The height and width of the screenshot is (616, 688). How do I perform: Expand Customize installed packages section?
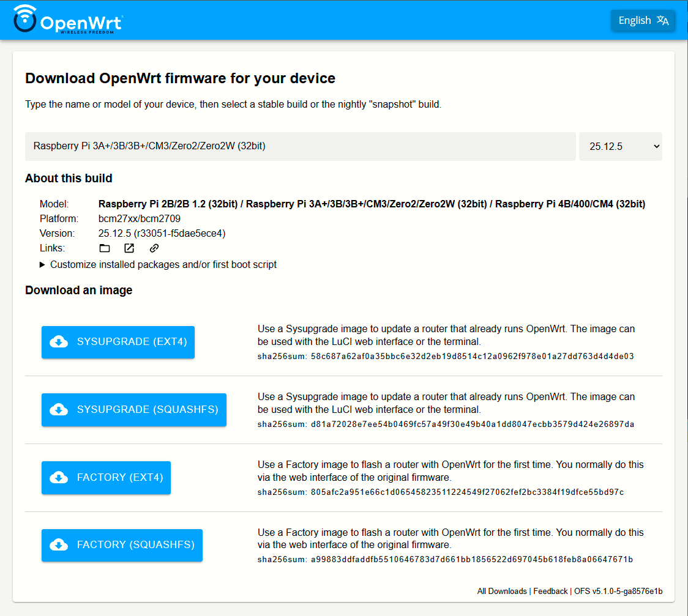158,265
